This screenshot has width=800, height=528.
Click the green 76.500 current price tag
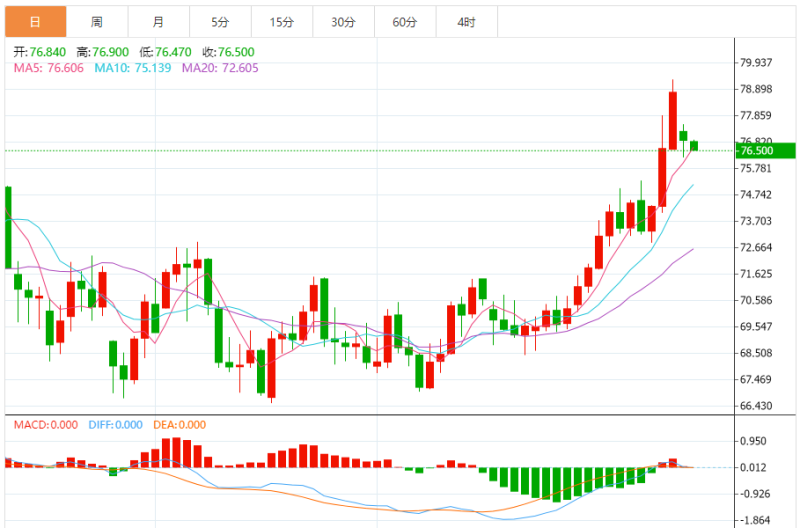[x=765, y=150]
